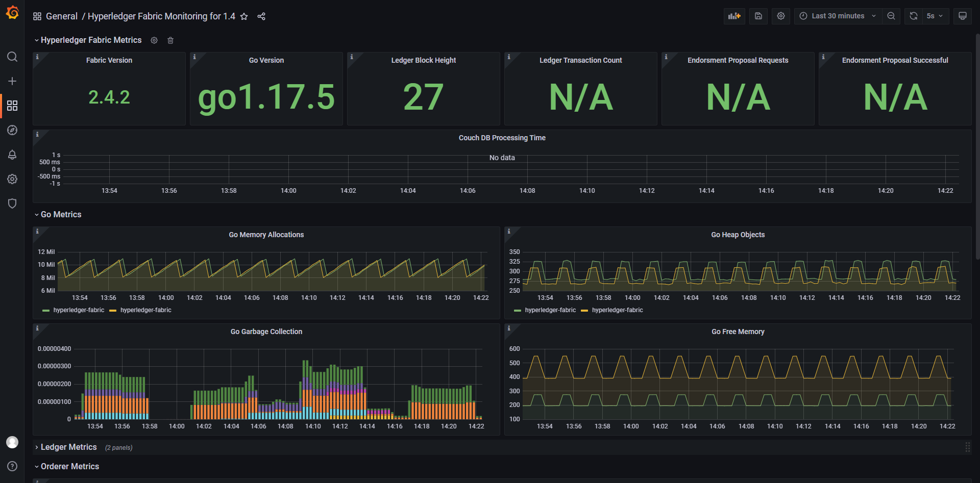The height and width of the screenshot is (483, 980).
Task: Open the Last 30 minutes time picker
Action: pos(838,16)
